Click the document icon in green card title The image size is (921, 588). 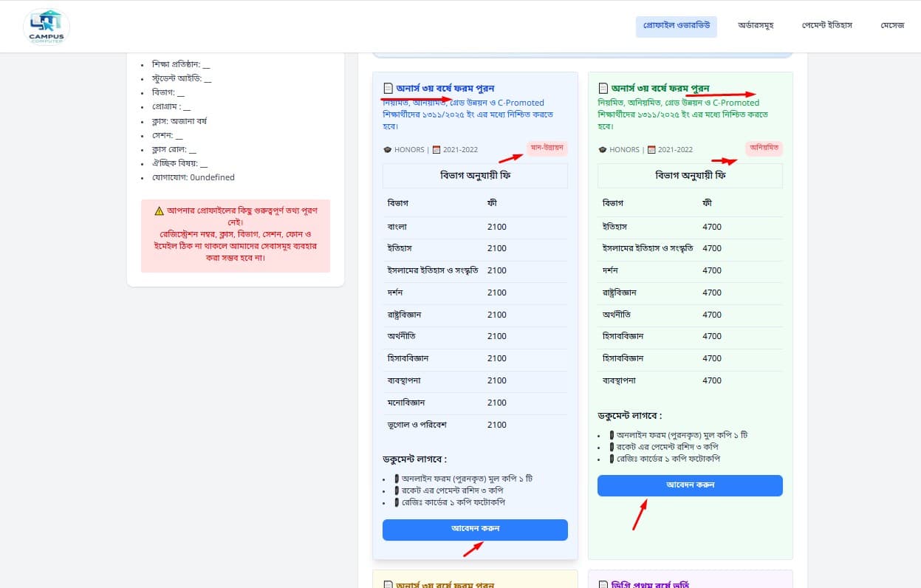click(x=603, y=89)
